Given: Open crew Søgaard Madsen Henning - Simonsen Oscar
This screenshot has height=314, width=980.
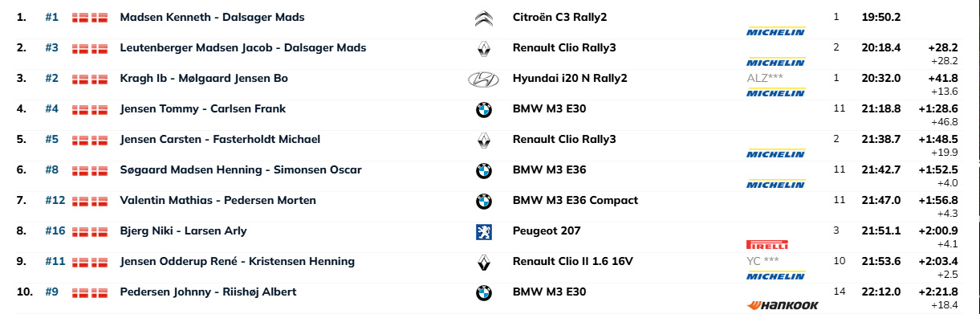Looking at the screenshot, I should tap(241, 170).
